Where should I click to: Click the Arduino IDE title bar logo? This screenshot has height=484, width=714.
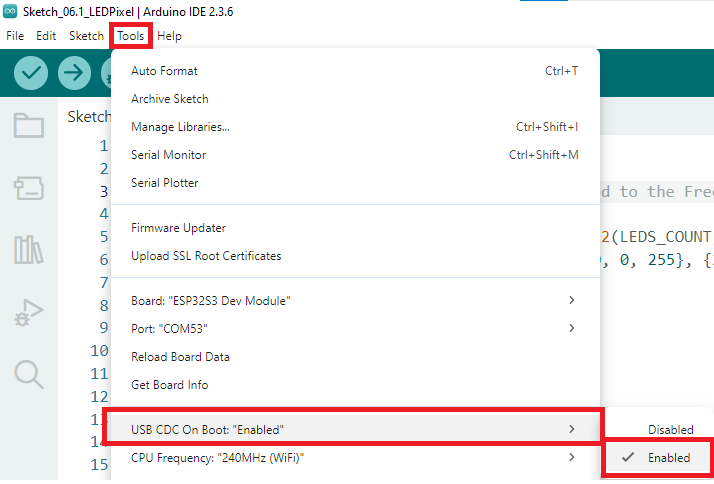pyautogui.click(x=11, y=11)
